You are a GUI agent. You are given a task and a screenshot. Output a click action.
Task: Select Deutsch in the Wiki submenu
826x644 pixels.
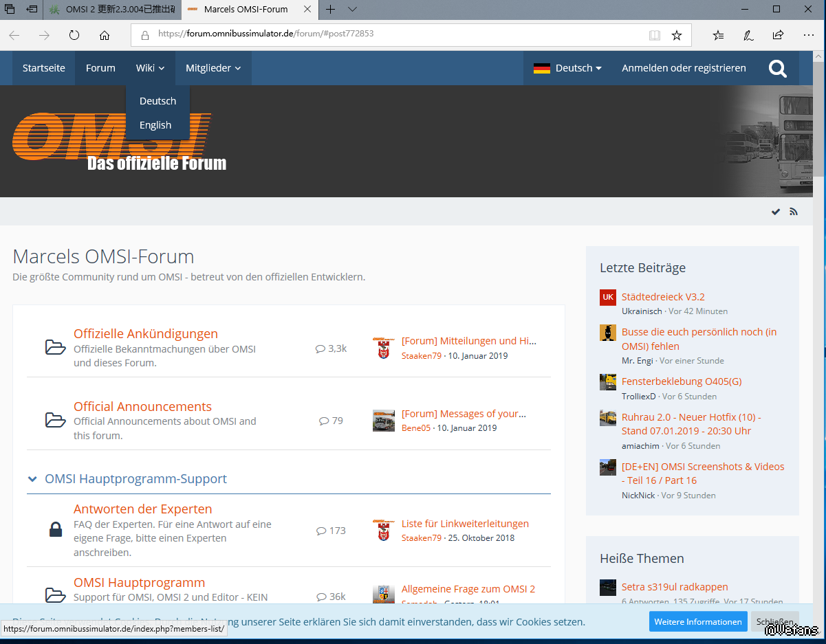pyautogui.click(x=157, y=101)
